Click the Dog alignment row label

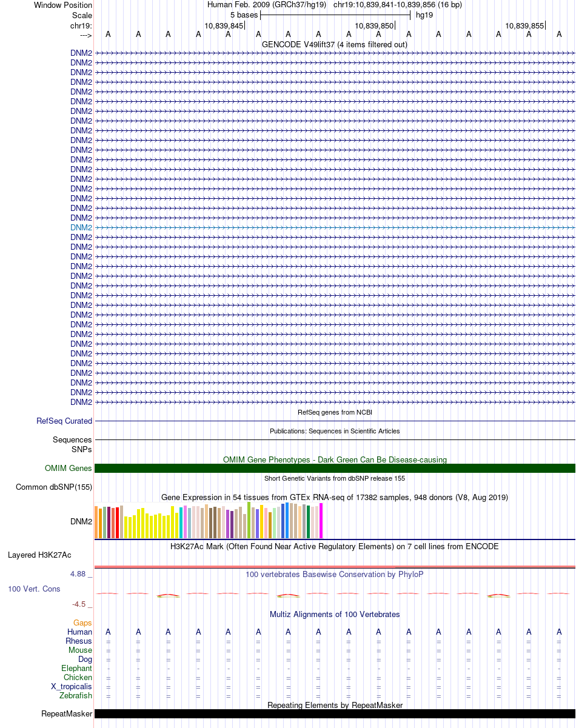[85, 659]
